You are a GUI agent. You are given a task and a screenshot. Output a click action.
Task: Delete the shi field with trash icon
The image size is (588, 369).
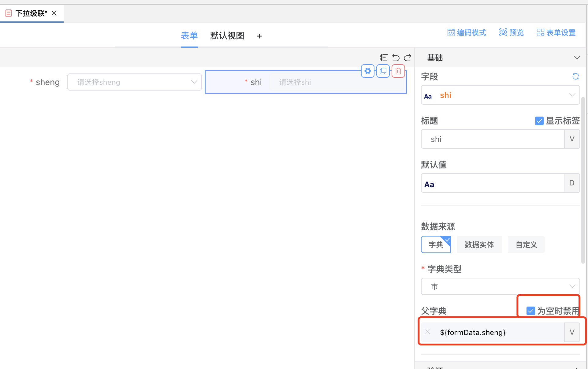398,71
